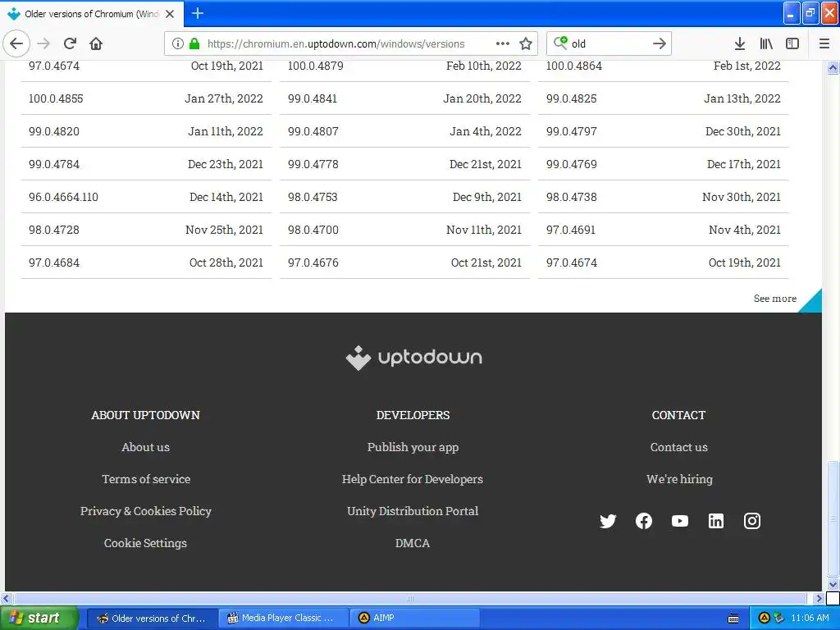
Task: Open the Firefox hamburger menu
Action: click(824, 43)
